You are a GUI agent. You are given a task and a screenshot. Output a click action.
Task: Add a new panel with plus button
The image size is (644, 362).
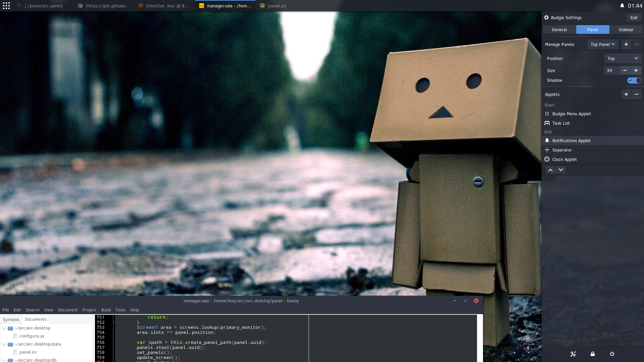[x=626, y=44]
